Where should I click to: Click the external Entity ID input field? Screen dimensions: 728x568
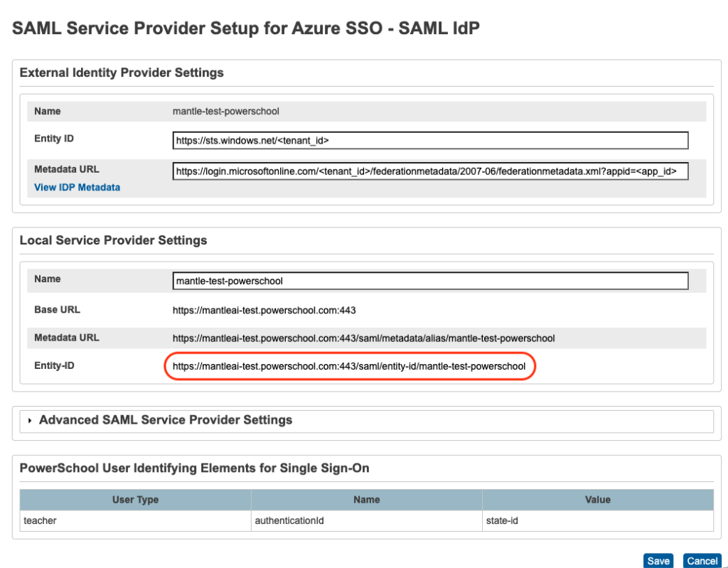tap(430, 141)
